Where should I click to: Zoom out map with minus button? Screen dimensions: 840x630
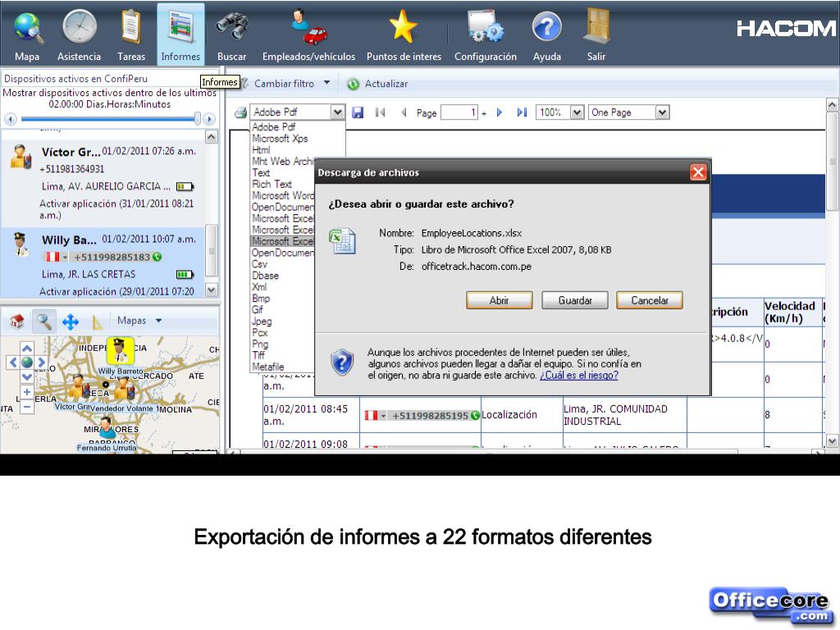click(x=27, y=407)
